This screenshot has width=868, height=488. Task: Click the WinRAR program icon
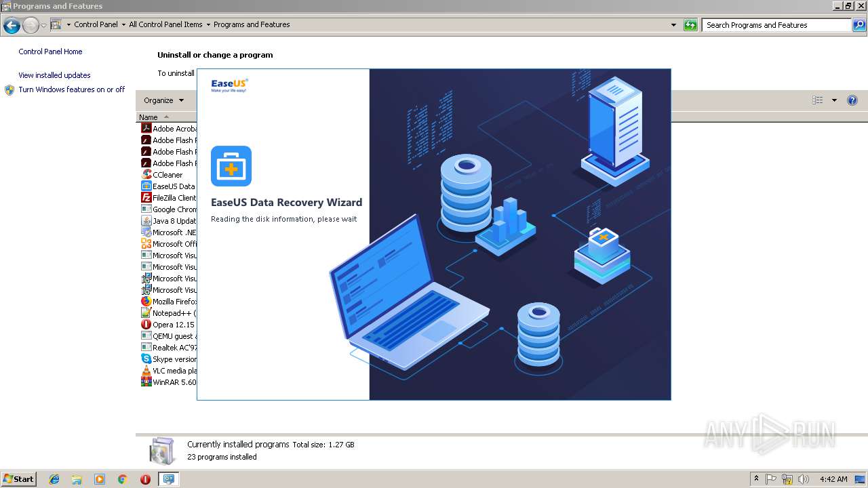pyautogui.click(x=146, y=382)
